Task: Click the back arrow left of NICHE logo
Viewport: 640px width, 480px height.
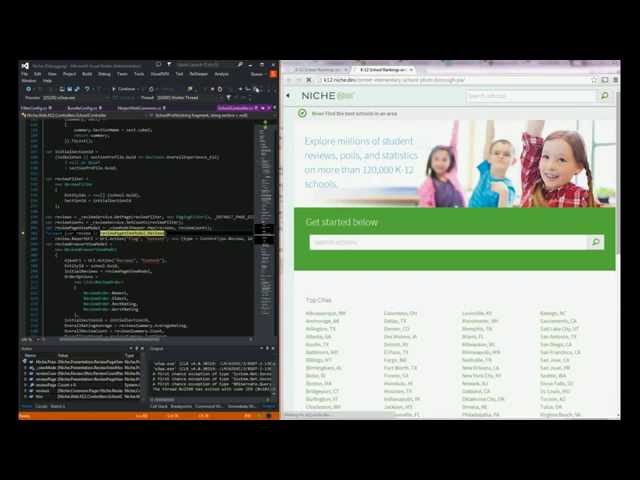Action: [x=288, y=96]
